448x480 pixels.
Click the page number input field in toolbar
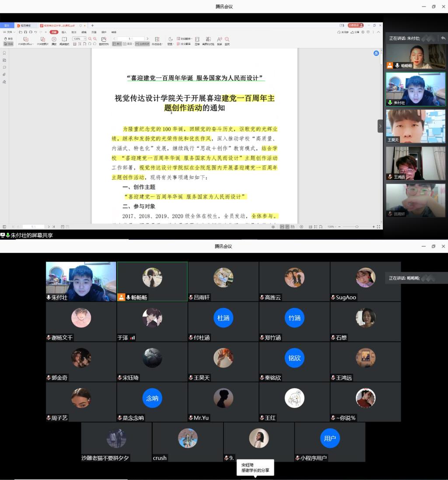click(131, 39)
